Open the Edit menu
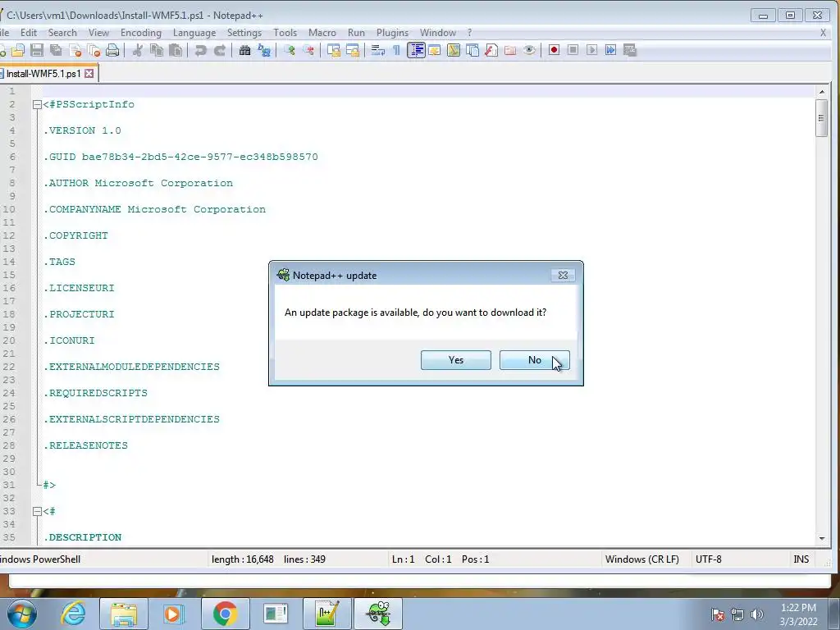 (29, 33)
